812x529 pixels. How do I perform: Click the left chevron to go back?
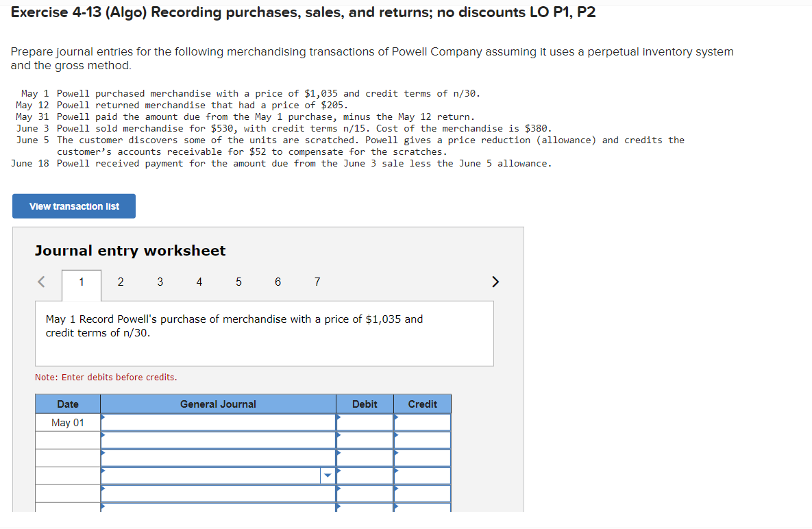point(40,282)
